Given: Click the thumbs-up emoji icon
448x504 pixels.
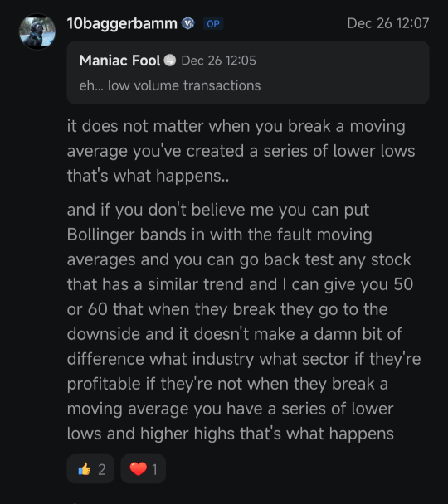Looking at the screenshot, I should point(85,469).
